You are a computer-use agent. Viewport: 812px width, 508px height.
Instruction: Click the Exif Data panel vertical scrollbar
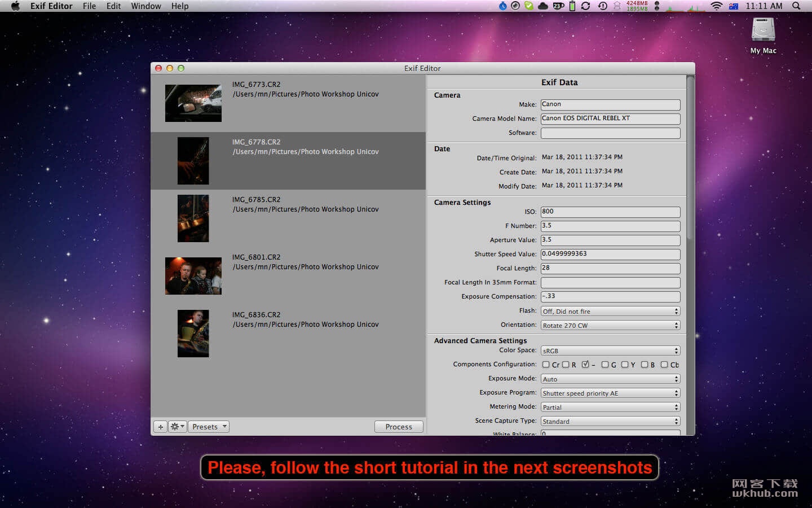tap(691, 255)
